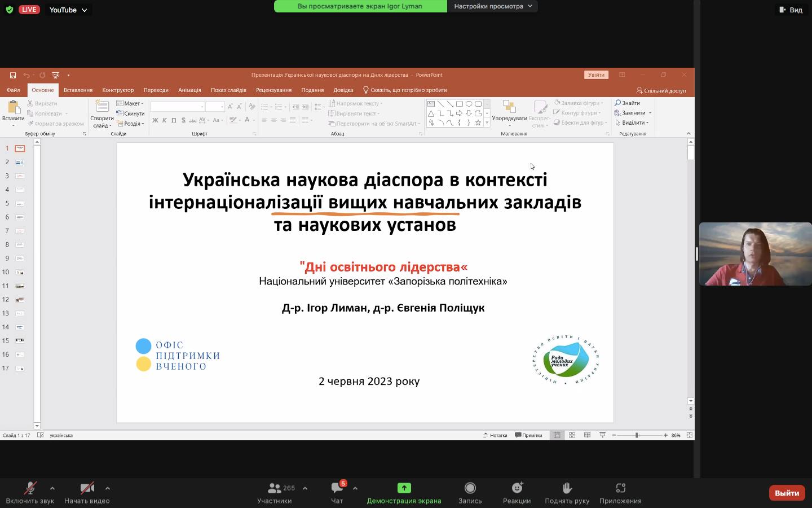Open the Zoom Apps icon
Image resolution: width=812 pixels, height=508 pixels.
click(x=620, y=488)
